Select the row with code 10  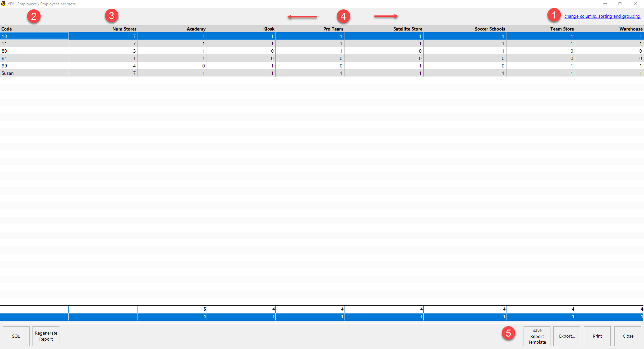tap(322, 36)
